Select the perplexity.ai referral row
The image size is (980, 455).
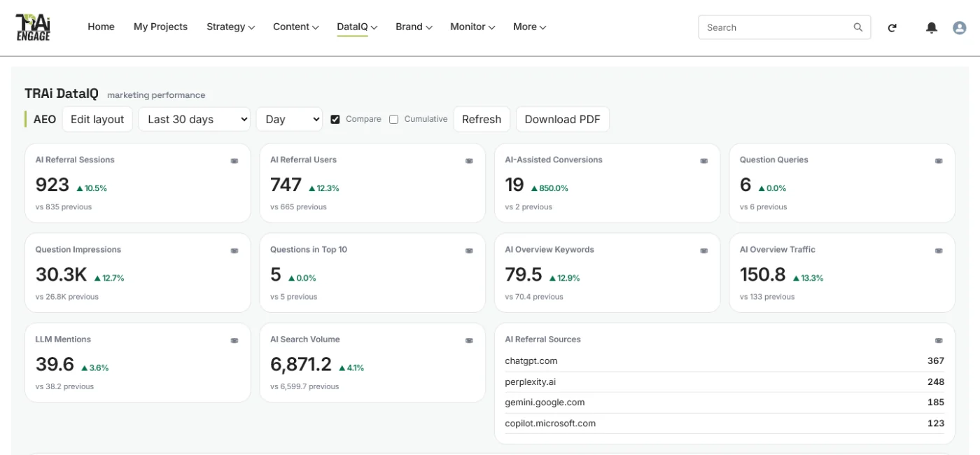click(724, 382)
